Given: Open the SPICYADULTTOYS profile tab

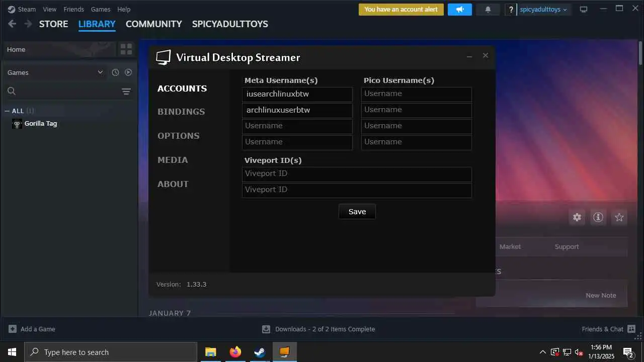Looking at the screenshot, I should coord(230,24).
